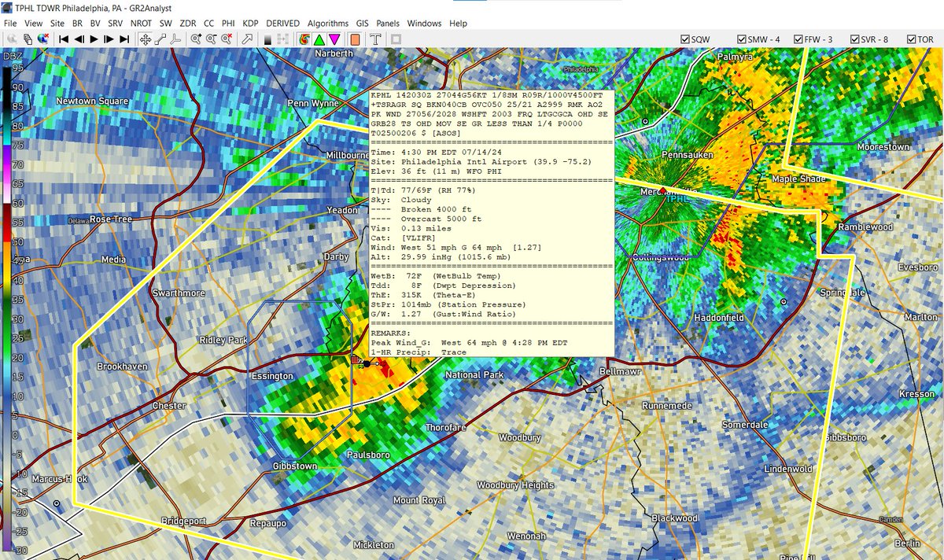Click the reset zoom magnifier icon
The height and width of the screenshot is (560, 944).
(227, 39)
